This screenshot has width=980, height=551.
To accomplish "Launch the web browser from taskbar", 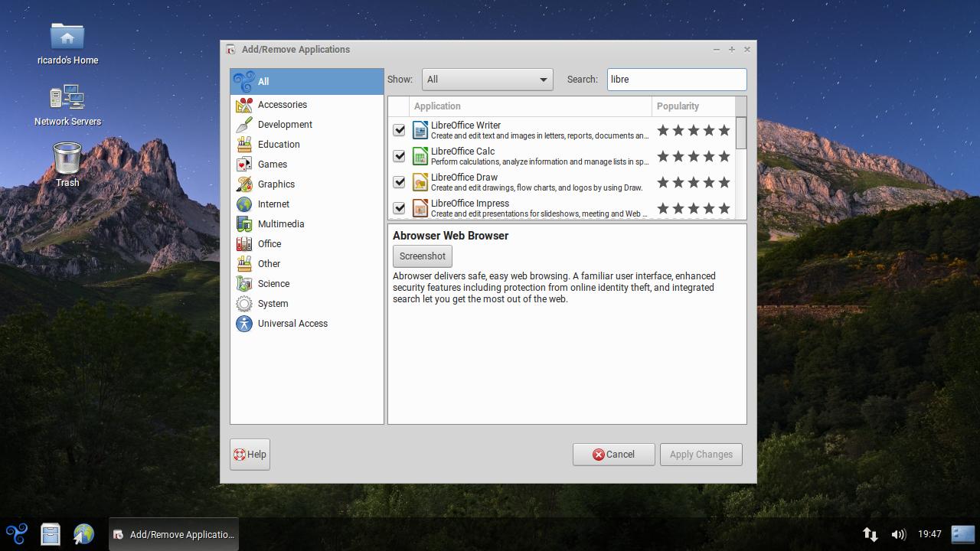I will (83, 533).
